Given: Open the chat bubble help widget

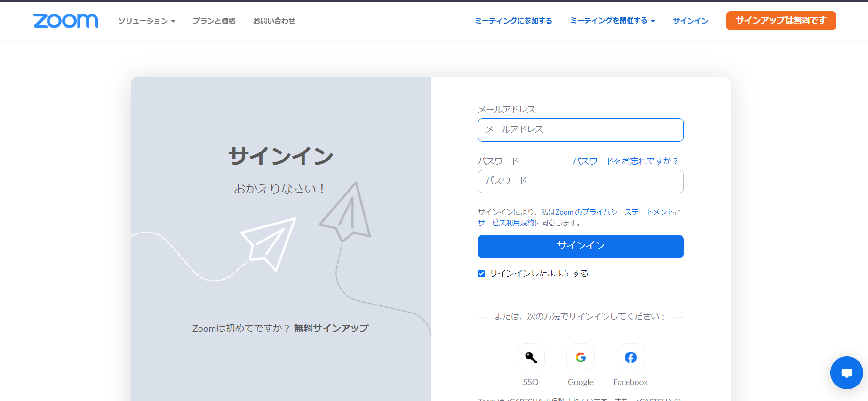Looking at the screenshot, I should [x=846, y=373].
